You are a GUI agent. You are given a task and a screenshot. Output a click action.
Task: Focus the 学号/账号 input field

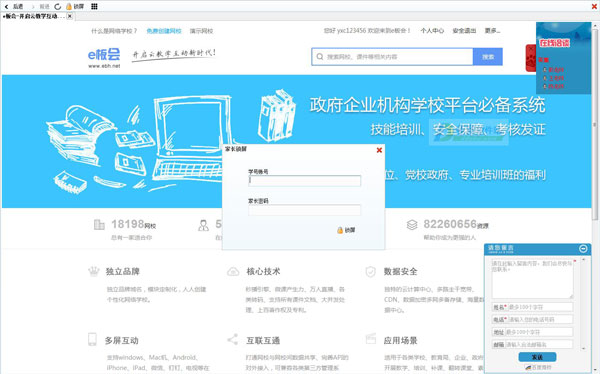305,181
